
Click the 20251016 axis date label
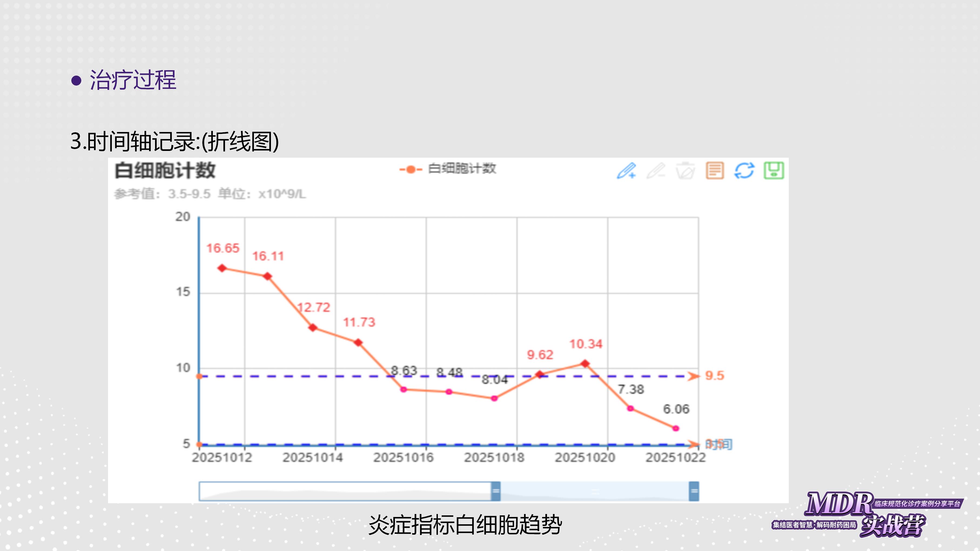tap(403, 457)
